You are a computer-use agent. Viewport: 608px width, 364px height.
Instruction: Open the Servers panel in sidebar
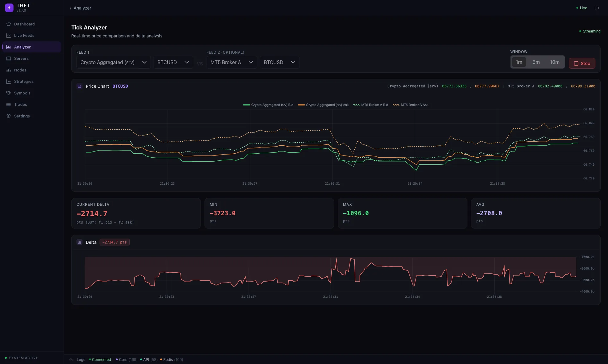[x=21, y=58]
